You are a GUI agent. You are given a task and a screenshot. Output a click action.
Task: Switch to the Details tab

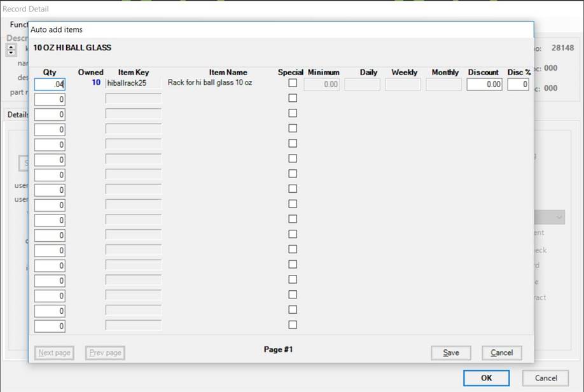(16, 115)
